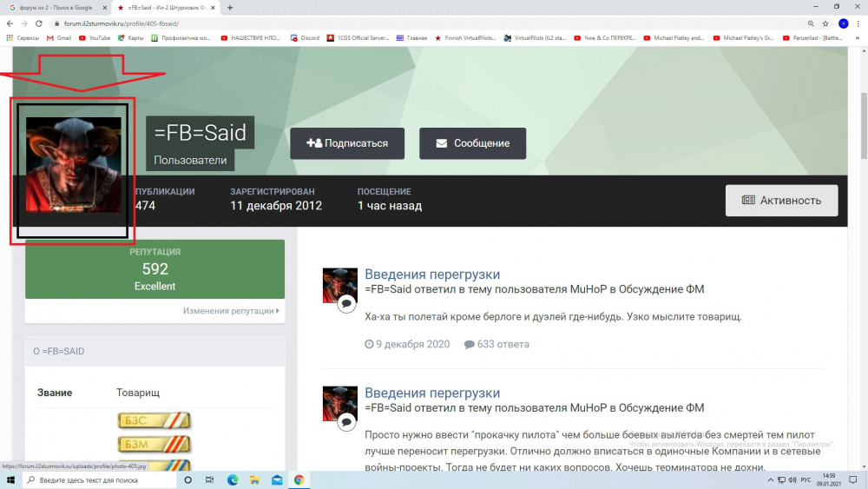Click the Сообщение message button

473,143
